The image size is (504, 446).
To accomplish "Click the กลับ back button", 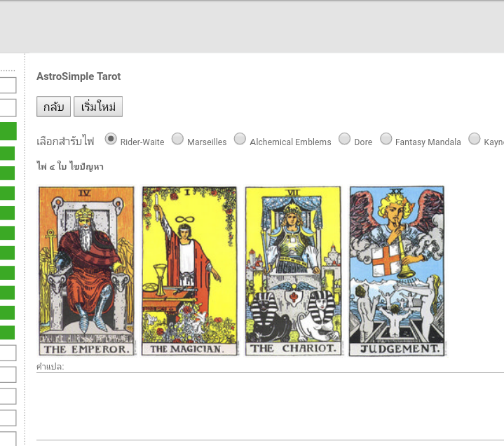I will [53, 107].
